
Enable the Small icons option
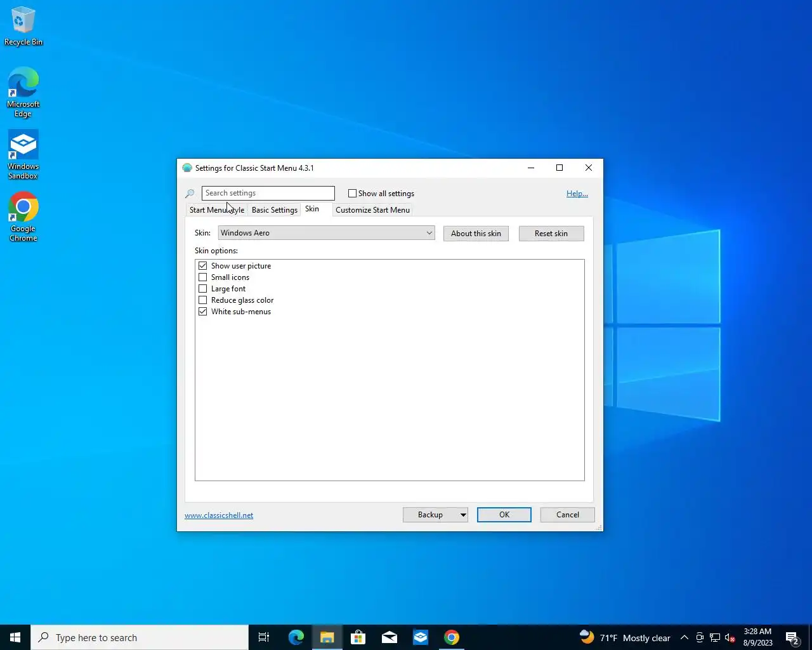pyautogui.click(x=203, y=277)
